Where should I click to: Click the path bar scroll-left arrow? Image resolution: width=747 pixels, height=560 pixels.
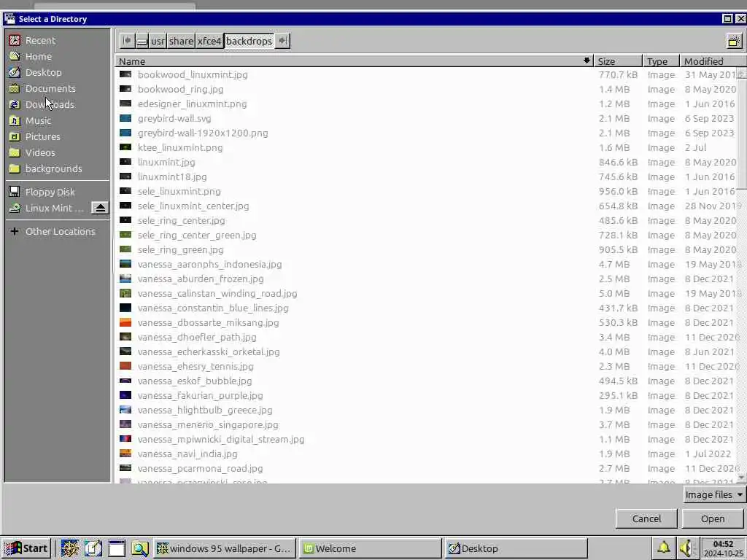pos(127,41)
